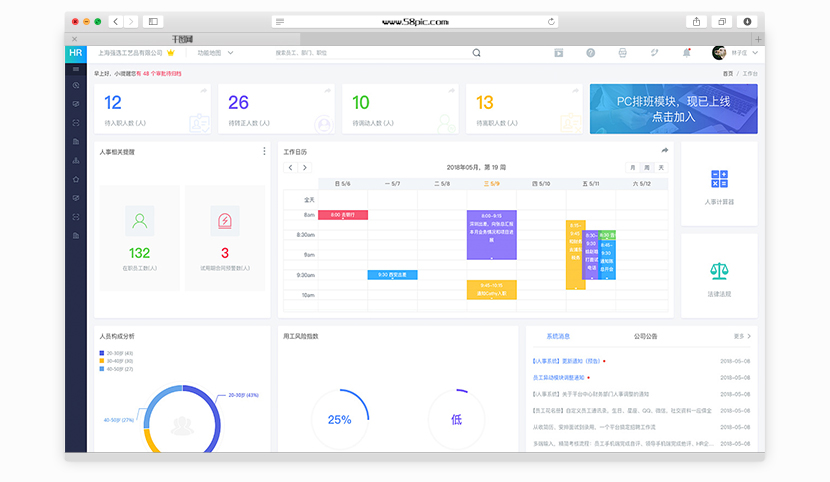
Task: Open 人事相关提醒 three-dot options menu
Action: tap(264, 151)
